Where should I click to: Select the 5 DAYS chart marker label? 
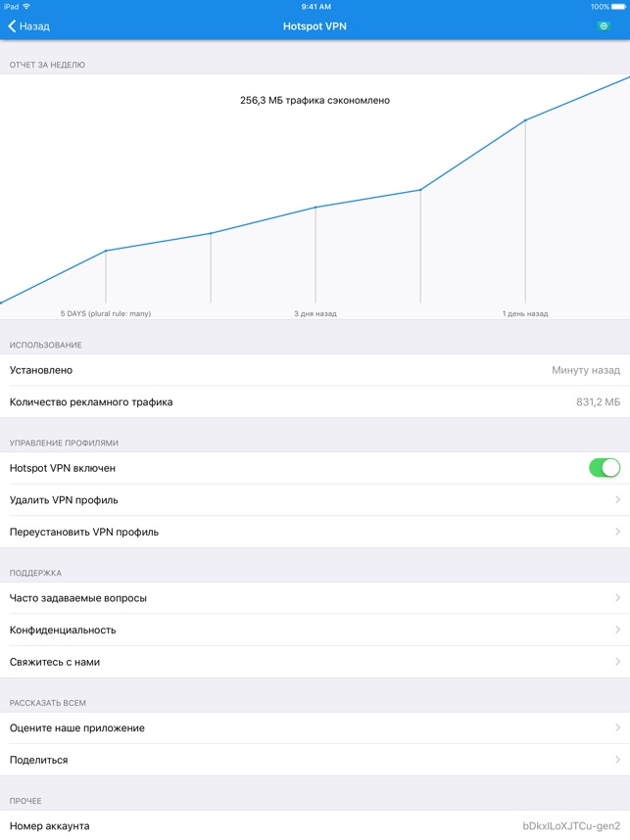pos(106,314)
